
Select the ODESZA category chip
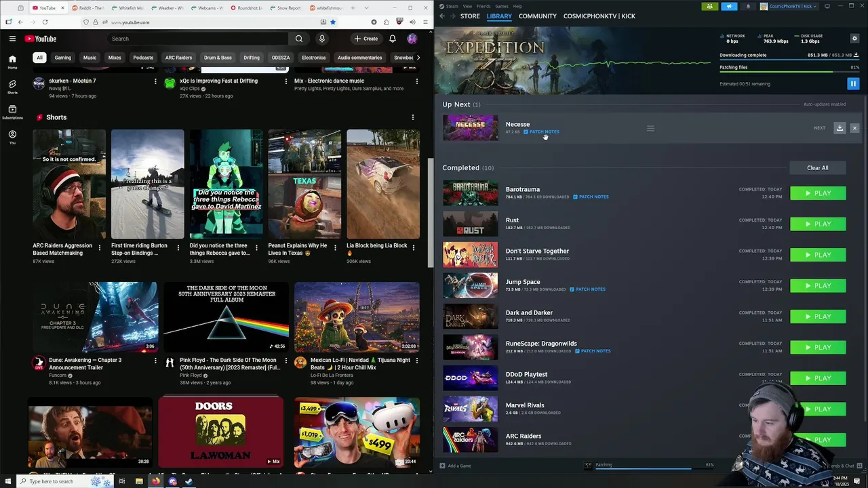(281, 58)
